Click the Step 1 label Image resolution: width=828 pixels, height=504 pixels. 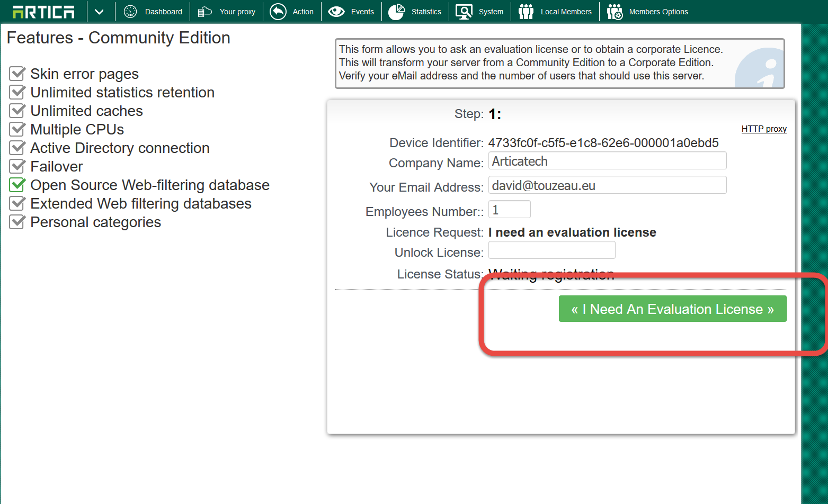tap(478, 114)
